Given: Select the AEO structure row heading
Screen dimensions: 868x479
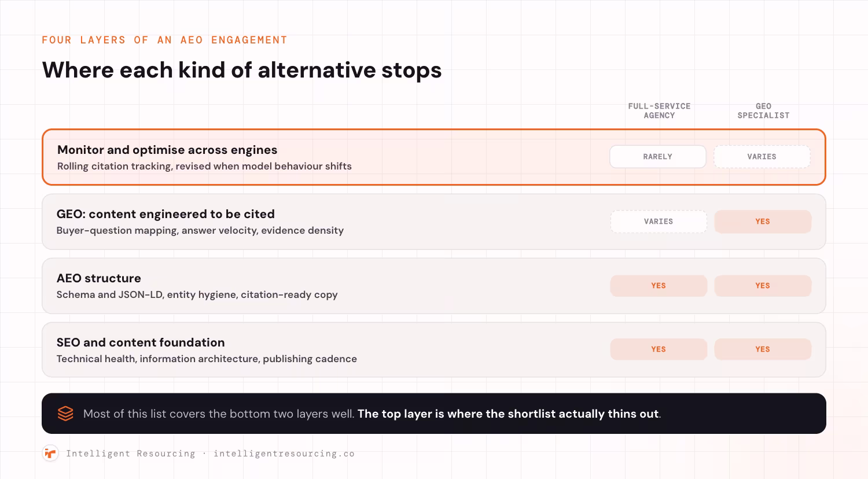Looking at the screenshot, I should tap(99, 278).
